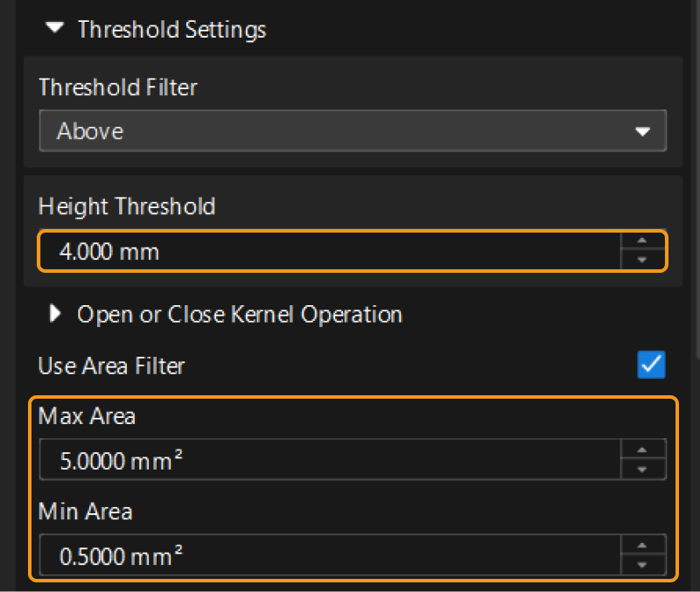
Task: Decrease Height Threshold with down arrow
Action: 642,261
